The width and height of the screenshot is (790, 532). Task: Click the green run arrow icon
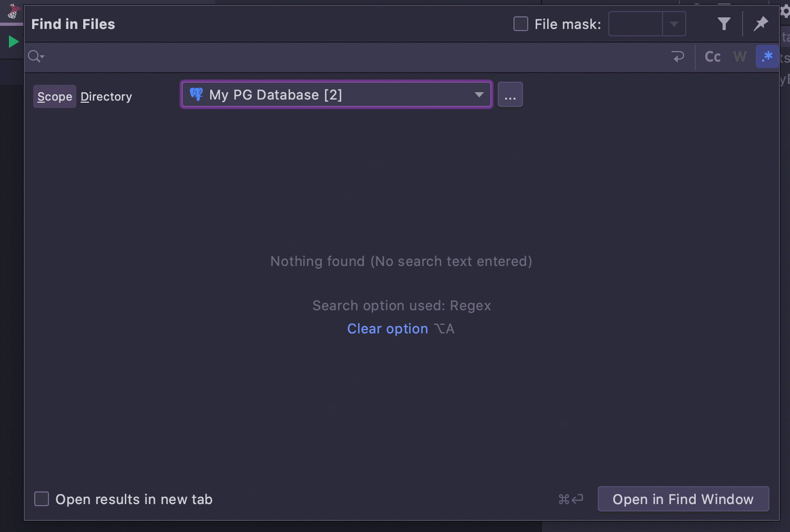[14, 42]
